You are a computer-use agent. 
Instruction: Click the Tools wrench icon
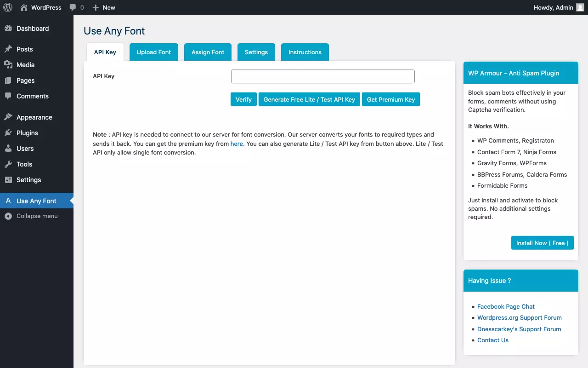point(8,164)
